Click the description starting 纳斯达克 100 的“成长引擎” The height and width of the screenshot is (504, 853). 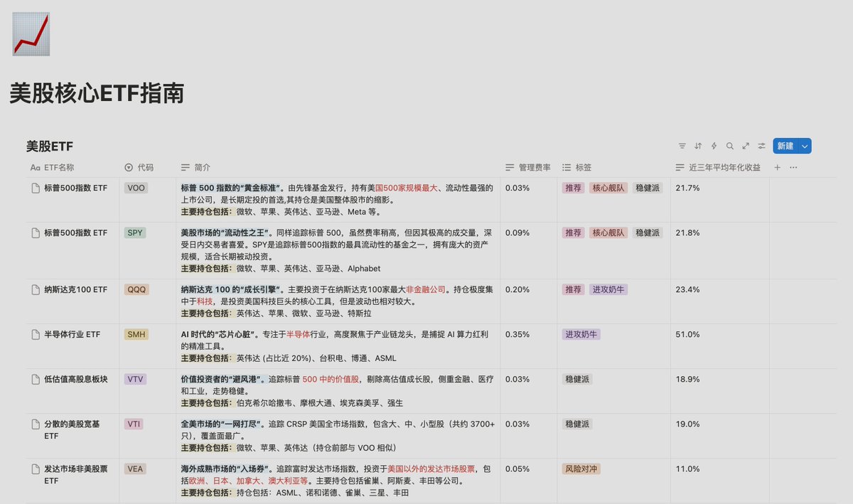click(x=338, y=301)
